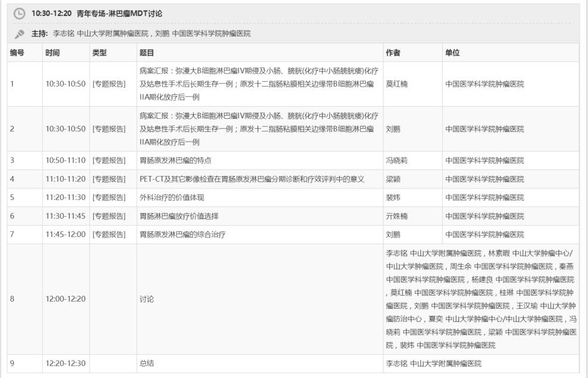Click 讨论 title in row 8

tap(147, 299)
